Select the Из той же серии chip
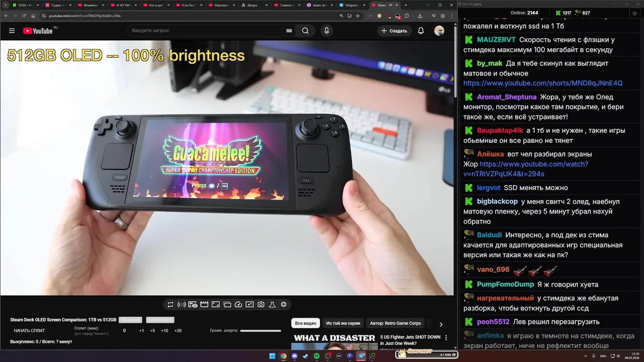 click(x=343, y=323)
